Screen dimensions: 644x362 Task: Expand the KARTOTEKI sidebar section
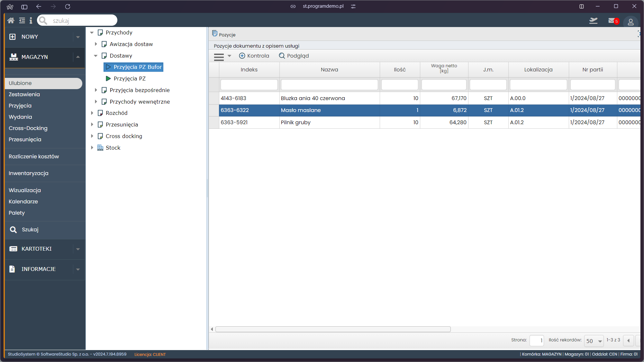pyautogui.click(x=78, y=249)
